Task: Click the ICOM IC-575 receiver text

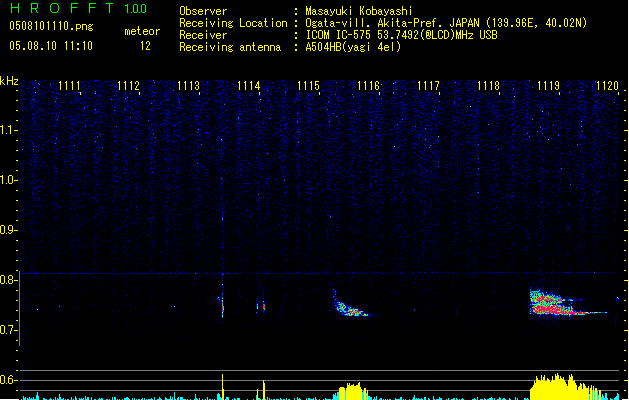Action: tap(402, 35)
